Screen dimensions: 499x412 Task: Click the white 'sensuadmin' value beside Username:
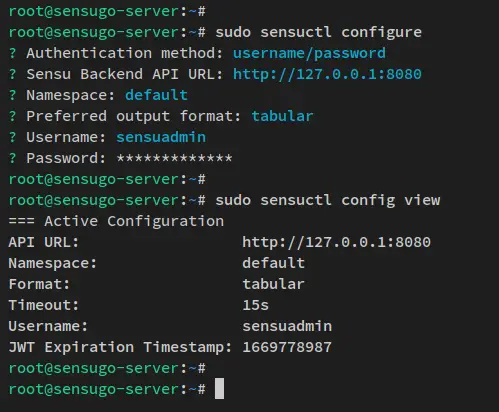coord(287,326)
